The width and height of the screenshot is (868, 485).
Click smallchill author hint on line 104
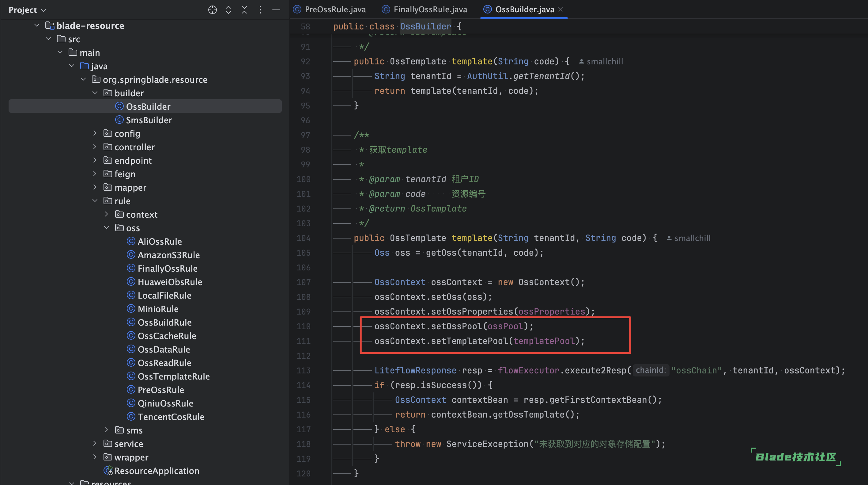(x=689, y=238)
